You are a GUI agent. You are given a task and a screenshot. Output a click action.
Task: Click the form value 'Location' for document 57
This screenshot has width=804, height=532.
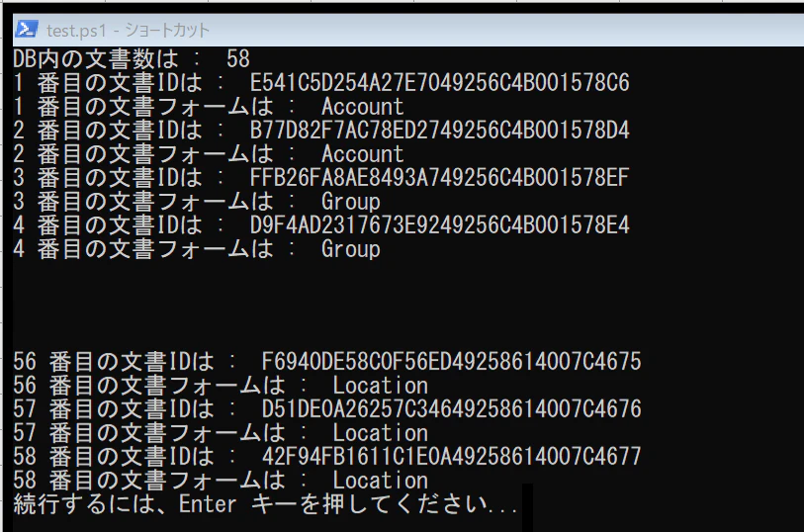click(x=381, y=433)
